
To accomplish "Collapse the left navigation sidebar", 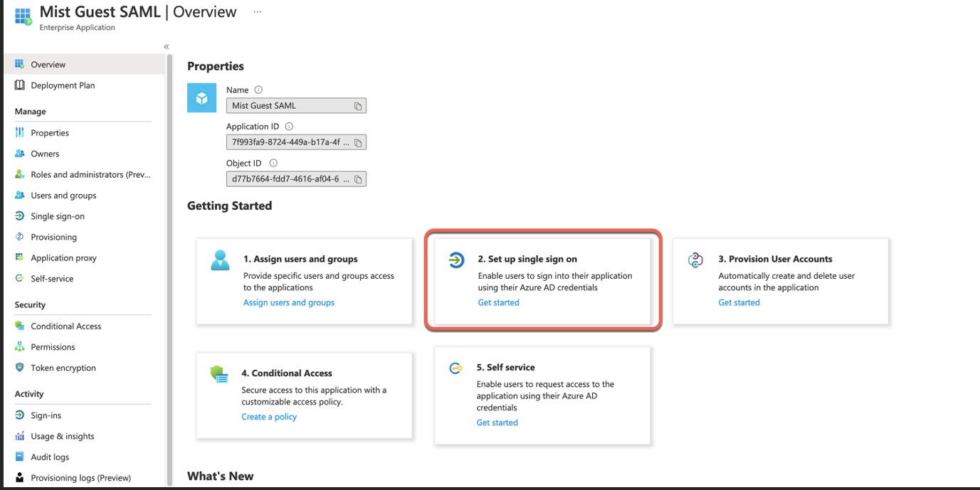I will coord(167,47).
